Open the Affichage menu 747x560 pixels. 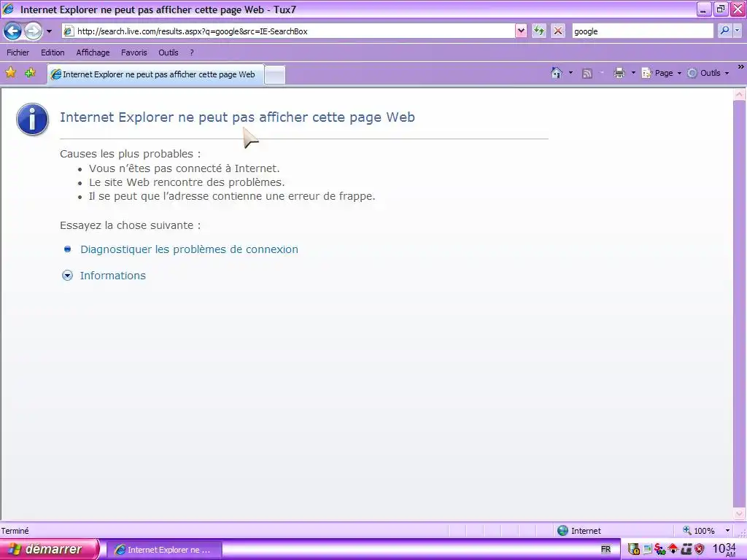click(x=93, y=52)
